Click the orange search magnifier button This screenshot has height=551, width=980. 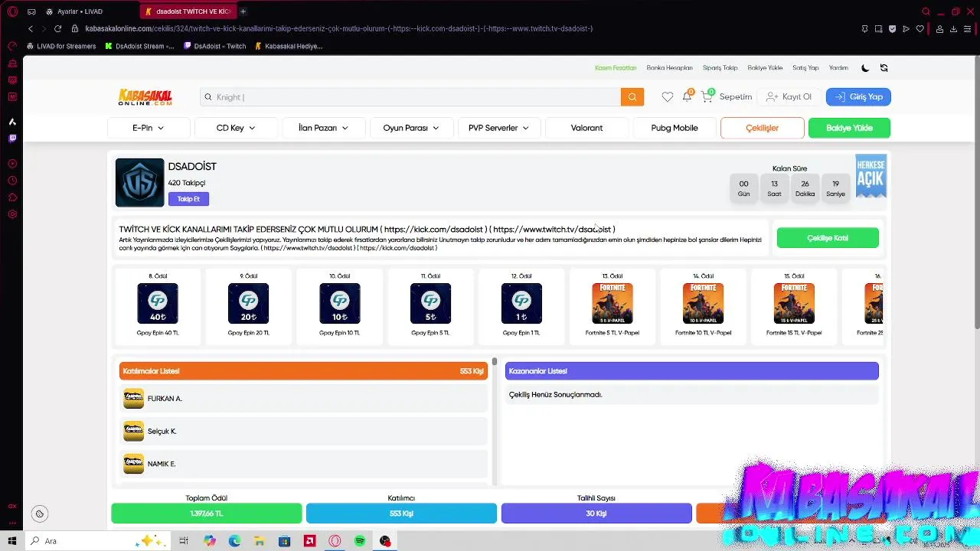tap(632, 97)
